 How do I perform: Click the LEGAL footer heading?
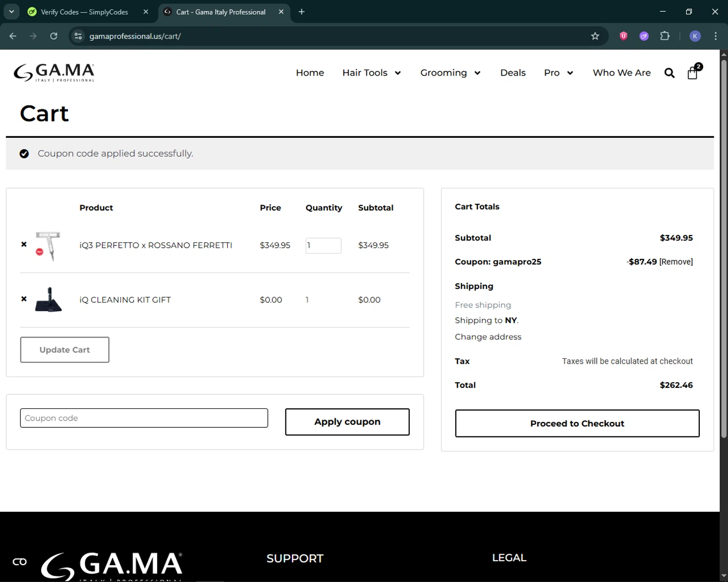click(509, 558)
